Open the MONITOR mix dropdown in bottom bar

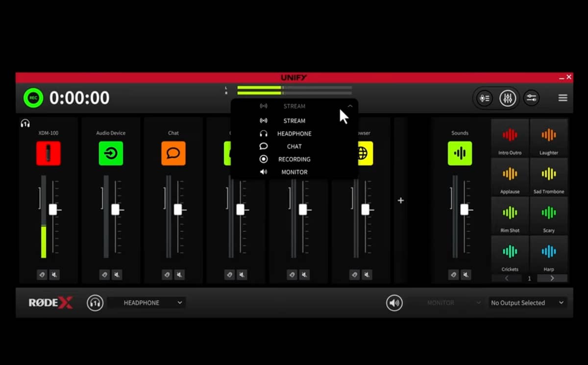tap(446, 303)
